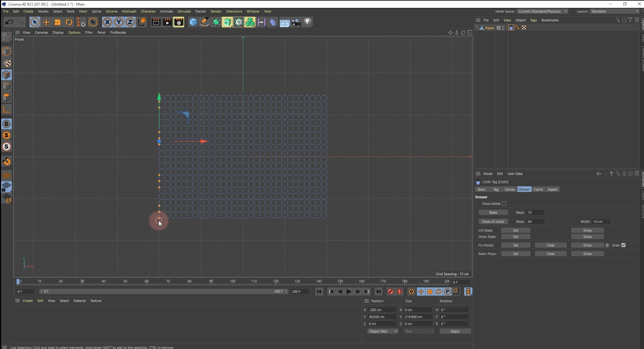644x349 pixels.
Task: Activate the Rotate tool
Action: point(69,22)
